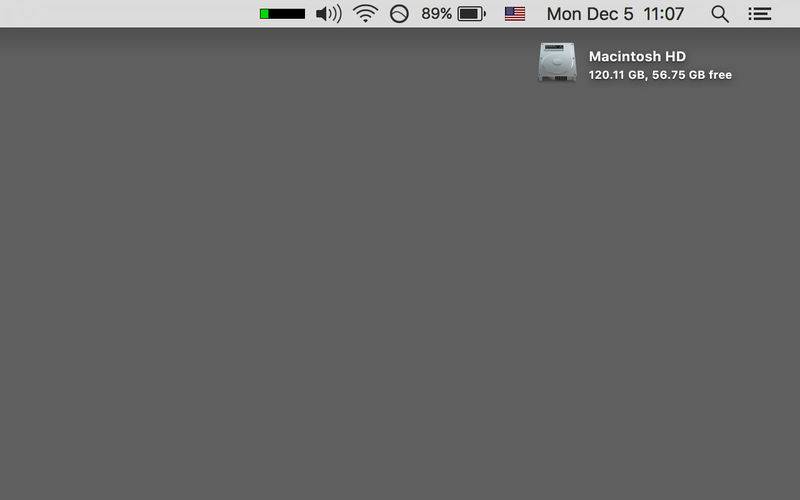Click the 120.11 GB capacity text
Image resolution: width=800 pixels, height=500 pixels.
pyautogui.click(x=616, y=75)
